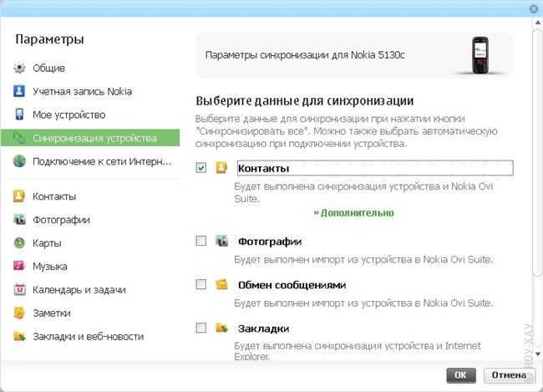The height and width of the screenshot is (392, 543).
Task: Click the bold Контакты label in focus box
Action: pyautogui.click(x=263, y=169)
